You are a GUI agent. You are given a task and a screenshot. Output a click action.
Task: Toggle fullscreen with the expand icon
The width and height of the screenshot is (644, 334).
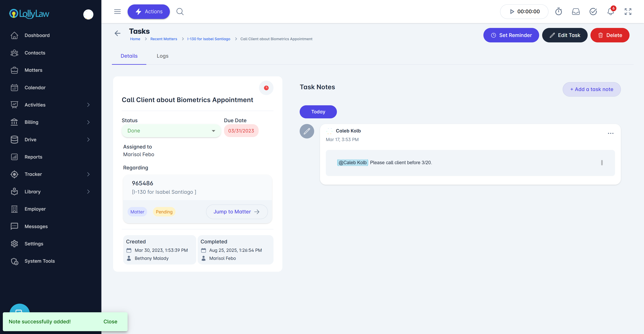[628, 11]
